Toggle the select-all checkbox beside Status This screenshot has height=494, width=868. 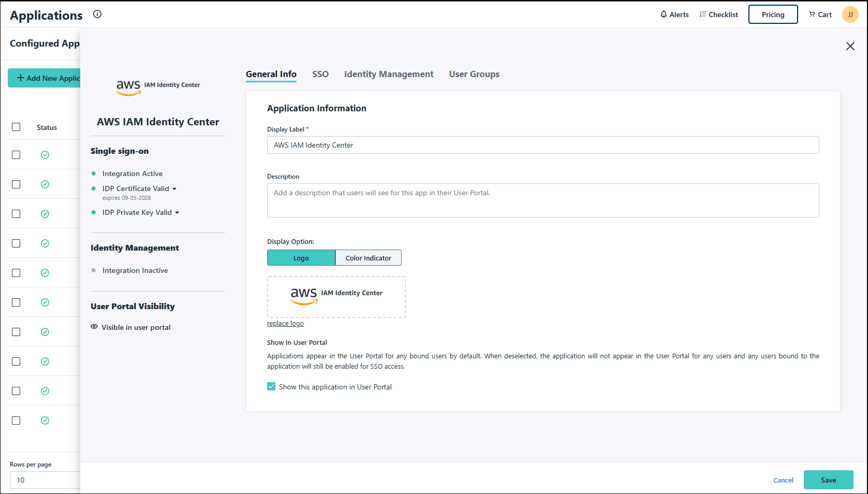tap(16, 127)
